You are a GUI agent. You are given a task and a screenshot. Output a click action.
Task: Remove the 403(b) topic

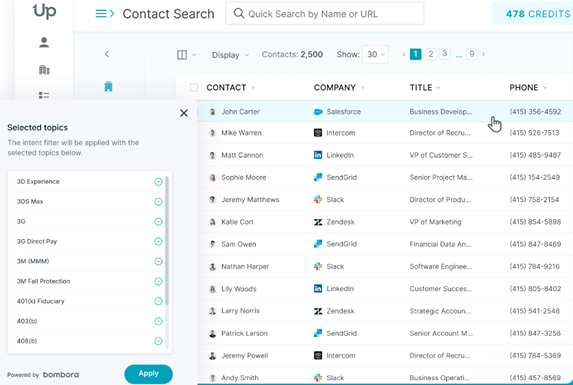pyautogui.click(x=158, y=321)
